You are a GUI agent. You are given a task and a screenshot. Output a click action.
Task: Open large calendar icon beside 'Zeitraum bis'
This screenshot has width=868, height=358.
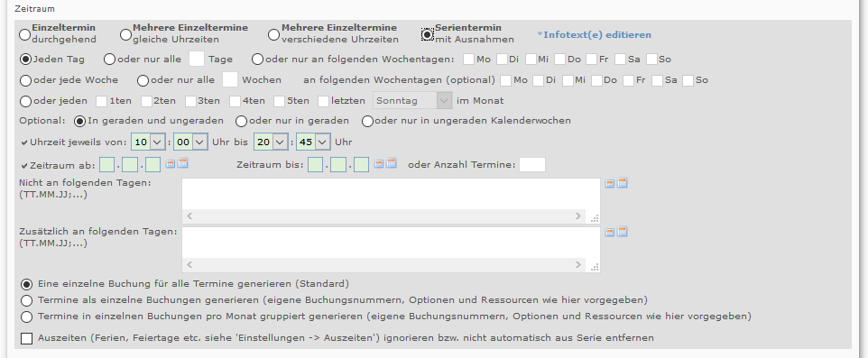[392, 163]
